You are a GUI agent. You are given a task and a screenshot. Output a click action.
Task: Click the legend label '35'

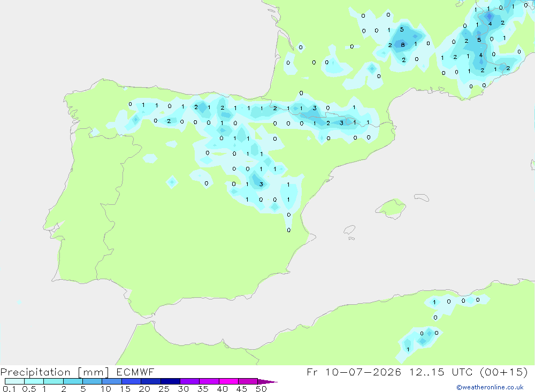(203, 389)
